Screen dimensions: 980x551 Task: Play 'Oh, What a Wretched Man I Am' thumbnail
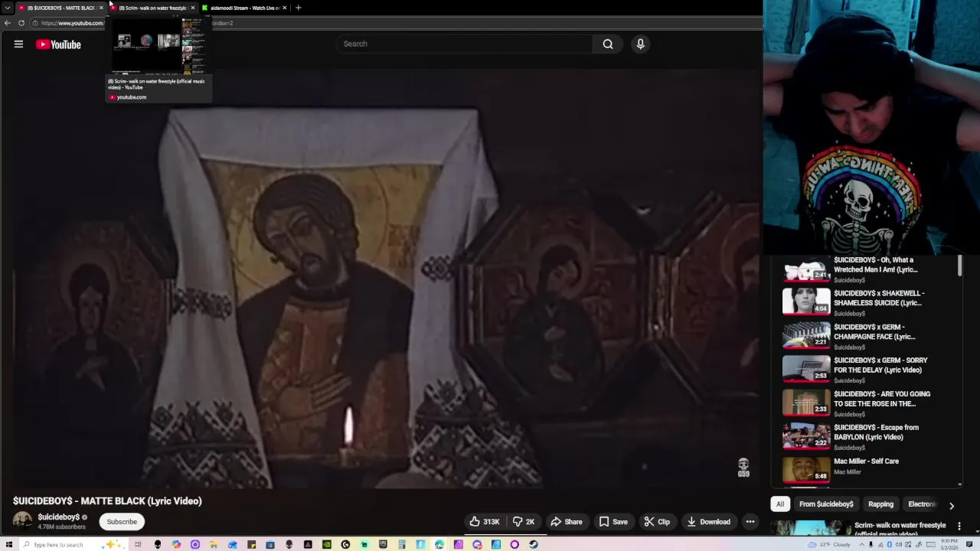pyautogui.click(x=806, y=269)
